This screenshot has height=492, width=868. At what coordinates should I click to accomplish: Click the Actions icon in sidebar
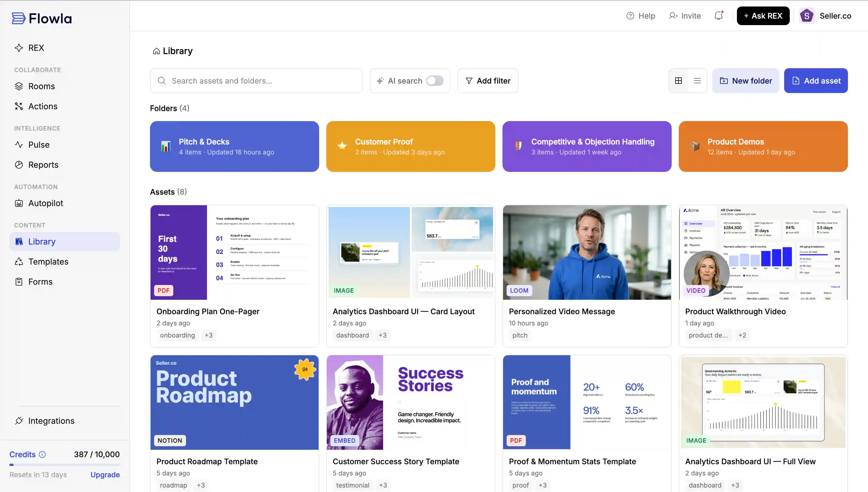(x=19, y=106)
